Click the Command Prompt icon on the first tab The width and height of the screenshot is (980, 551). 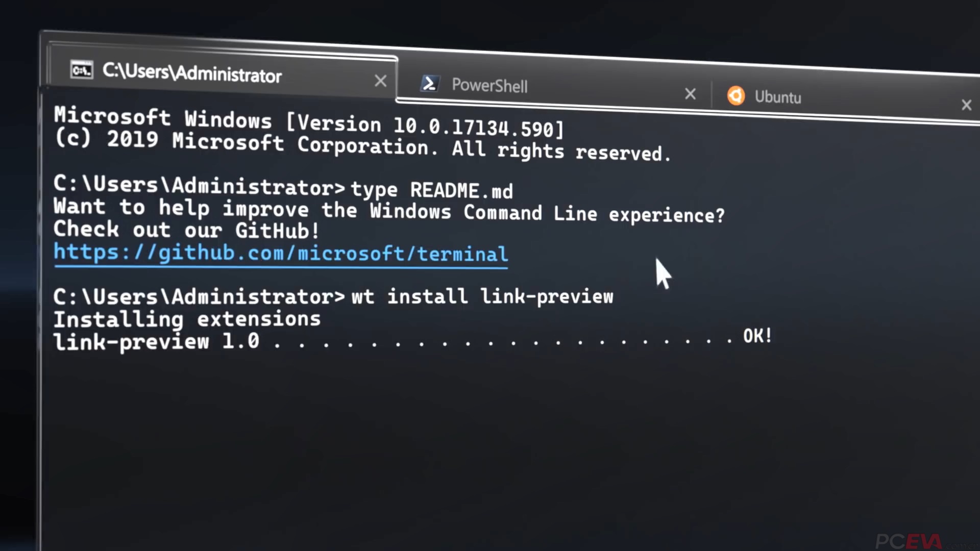point(82,70)
